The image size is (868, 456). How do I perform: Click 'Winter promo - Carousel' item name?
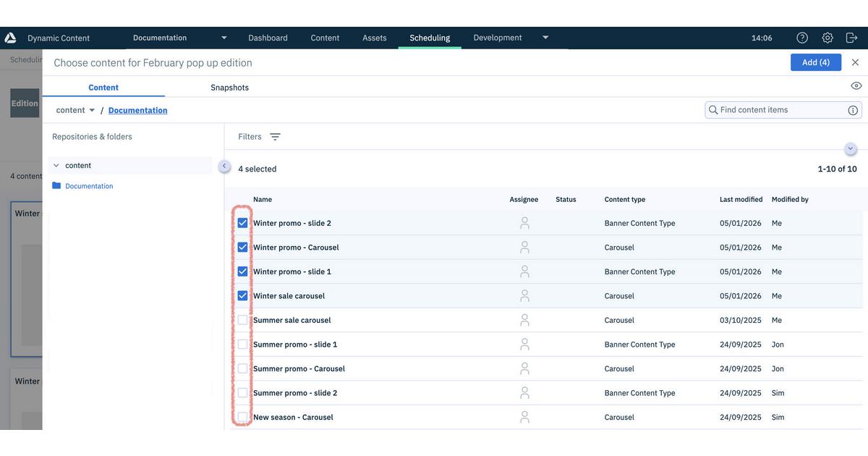(x=296, y=248)
